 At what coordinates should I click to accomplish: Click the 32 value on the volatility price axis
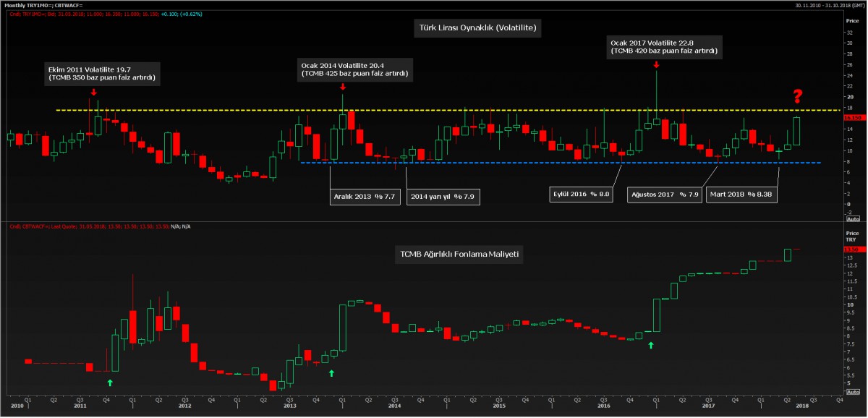coord(850,33)
